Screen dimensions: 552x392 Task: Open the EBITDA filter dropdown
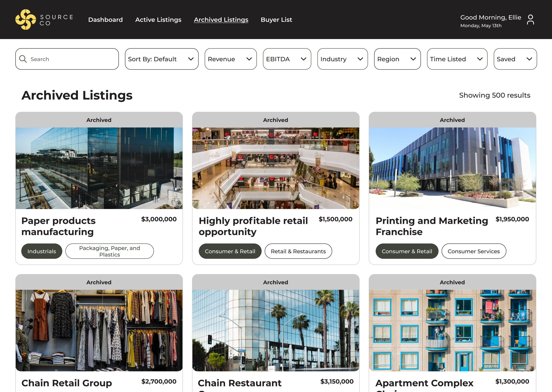pyautogui.click(x=287, y=59)
